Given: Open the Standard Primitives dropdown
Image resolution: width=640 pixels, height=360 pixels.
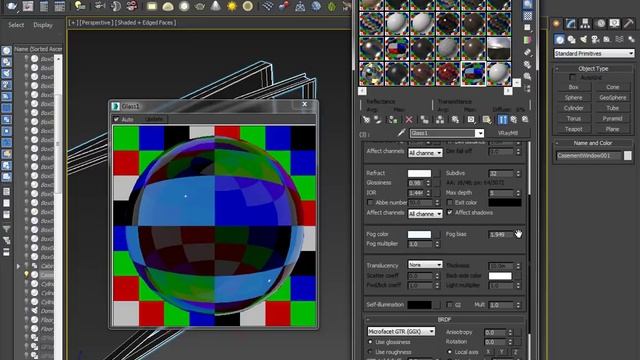Looking at the screenshot, I should pyautogui.click(x=594, y=53).
